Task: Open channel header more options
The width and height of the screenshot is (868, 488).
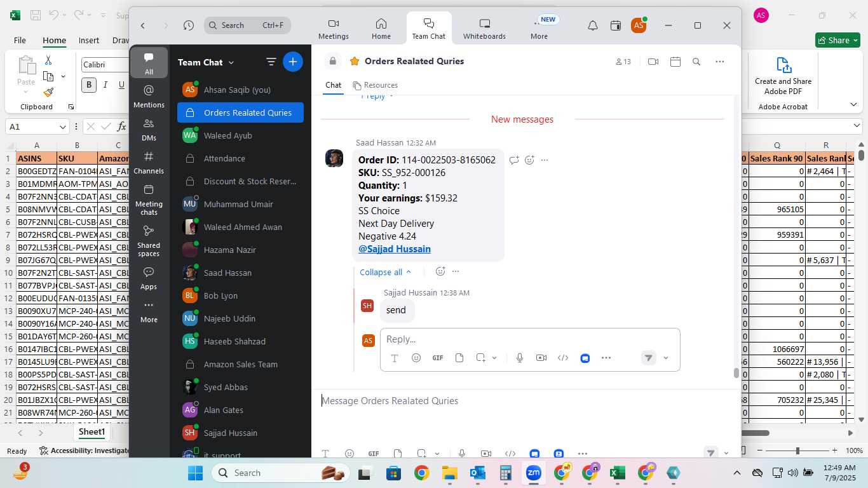Action: click(x=719, y=62)
